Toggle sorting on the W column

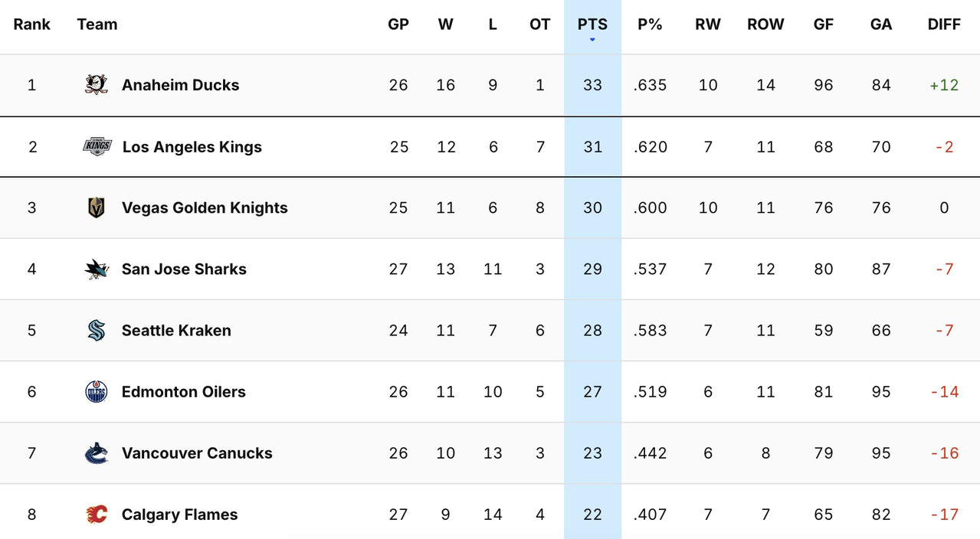pyautogui.click(x=445, y=24)
